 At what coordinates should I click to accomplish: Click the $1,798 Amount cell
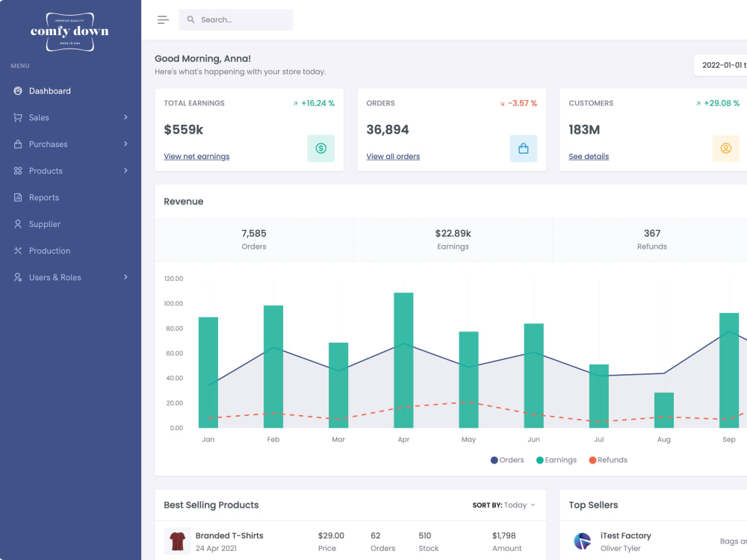[504, 535]
